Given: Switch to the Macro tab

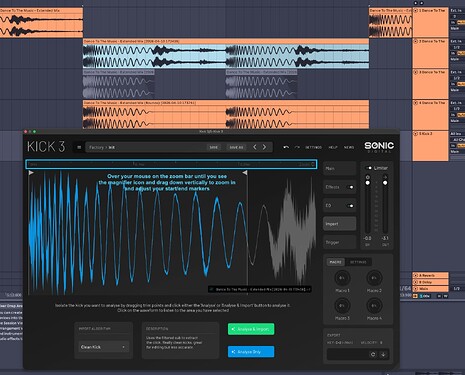Looking at the screenshot, I should click(336, 262).
